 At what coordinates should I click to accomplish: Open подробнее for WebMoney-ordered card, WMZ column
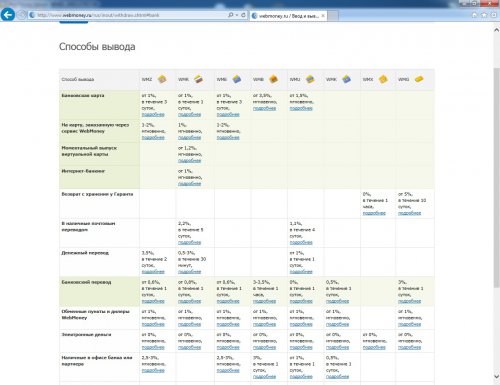click(x=153, y=138)
